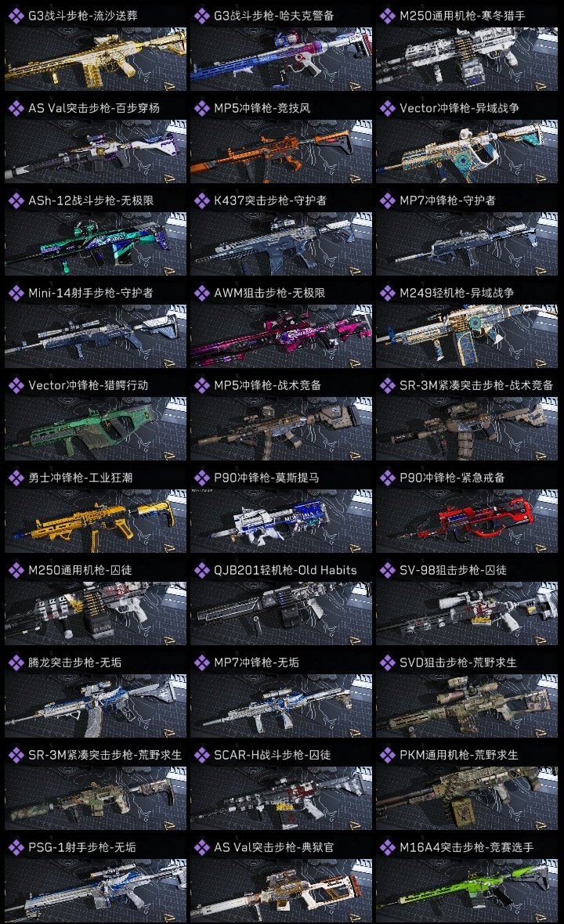Click the purple diamond icon next to SV-98狙击步枪-囚徒
The height and width of the screenshot is (924, 564).
(387, 570)
